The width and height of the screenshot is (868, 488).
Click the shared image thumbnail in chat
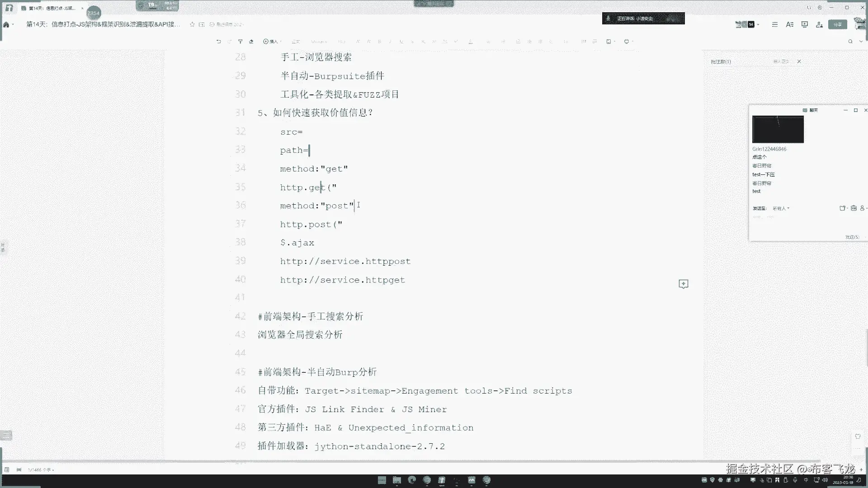pos(778,129)
